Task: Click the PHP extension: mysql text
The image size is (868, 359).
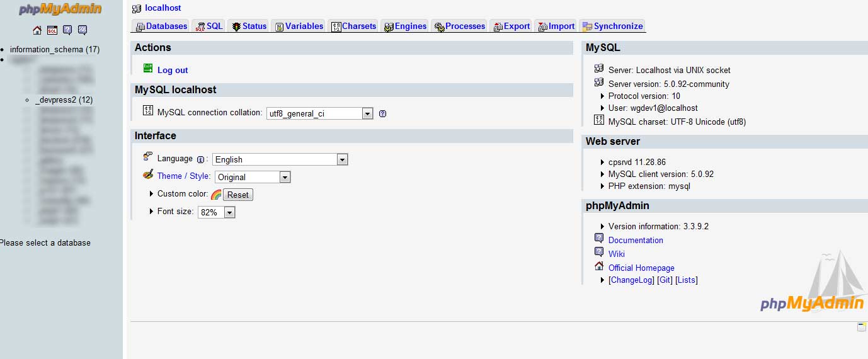Action: tap(649, 186)
